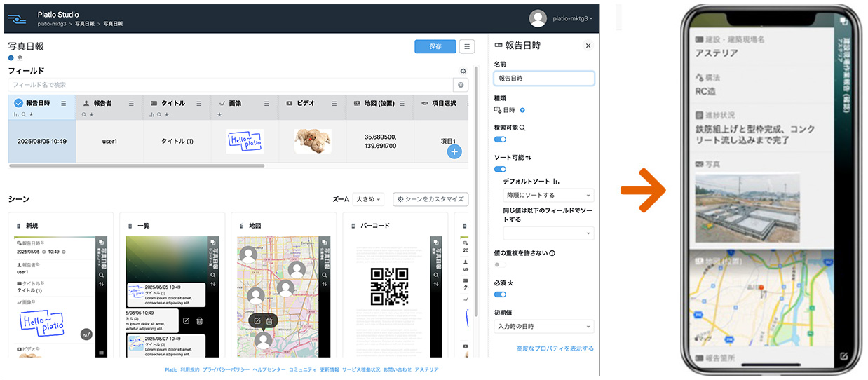Clear the field name search box
This screenshot has width=868, height=380.
coord(461,85)
